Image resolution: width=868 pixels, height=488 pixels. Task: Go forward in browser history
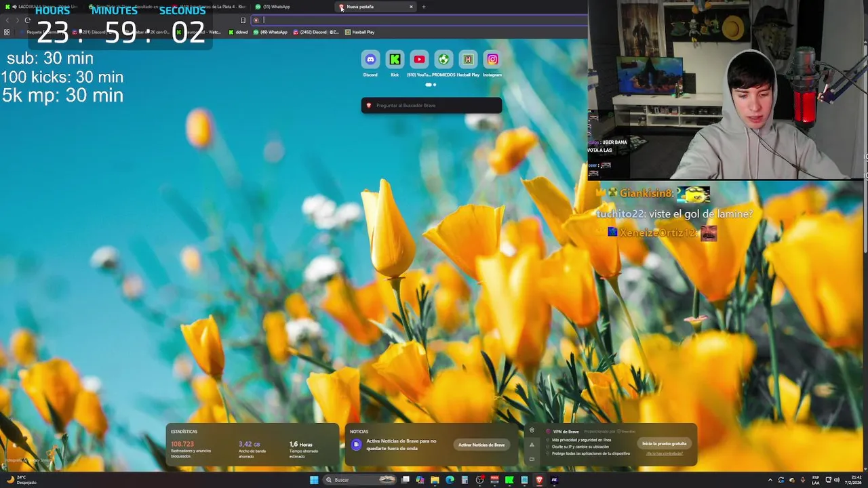[18, 20]
